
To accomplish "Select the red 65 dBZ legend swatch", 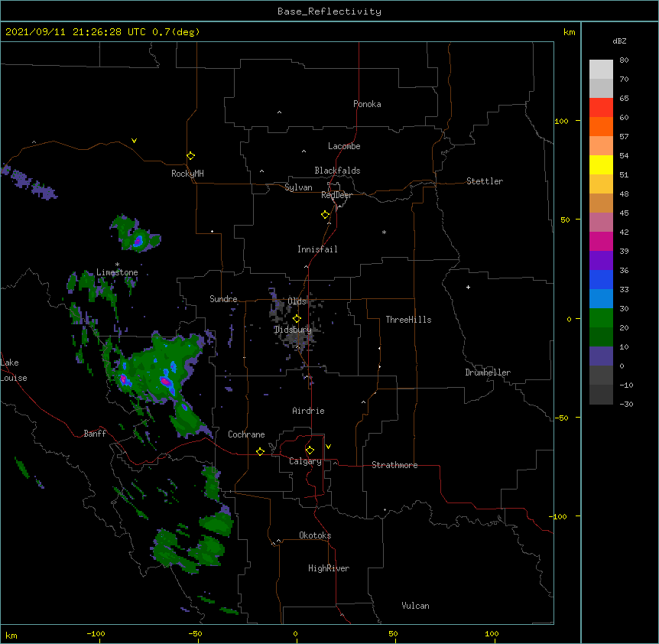I will [x=601, y=108].
